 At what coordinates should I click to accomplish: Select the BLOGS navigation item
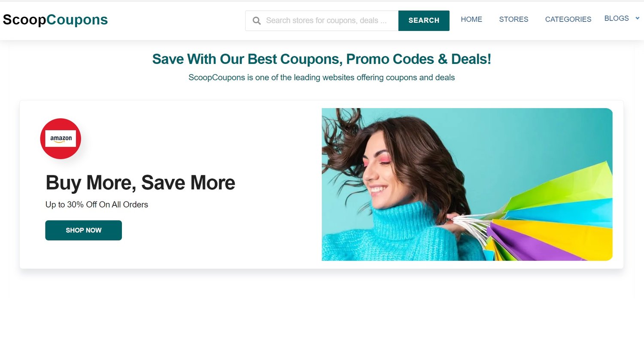(x=617, y=18)
